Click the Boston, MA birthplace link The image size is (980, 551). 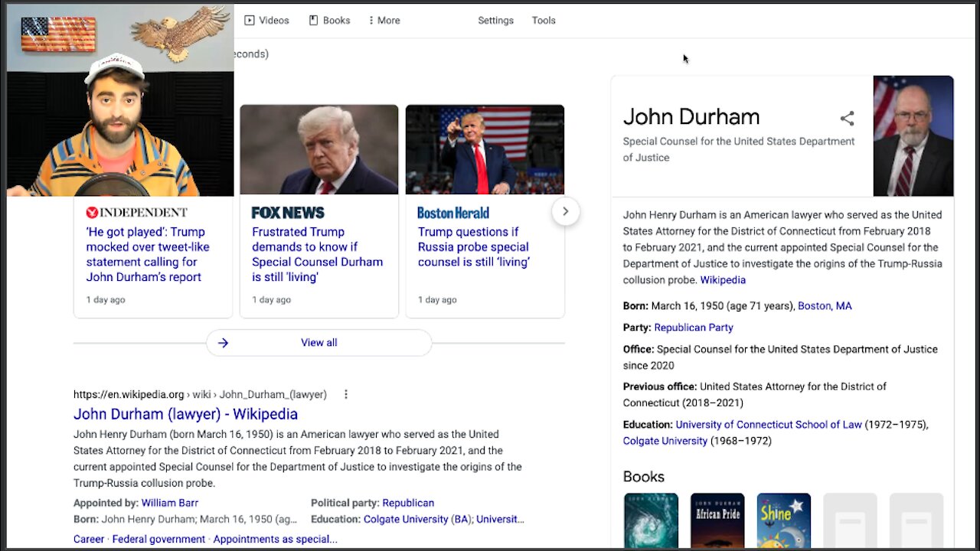pos(825,306)
